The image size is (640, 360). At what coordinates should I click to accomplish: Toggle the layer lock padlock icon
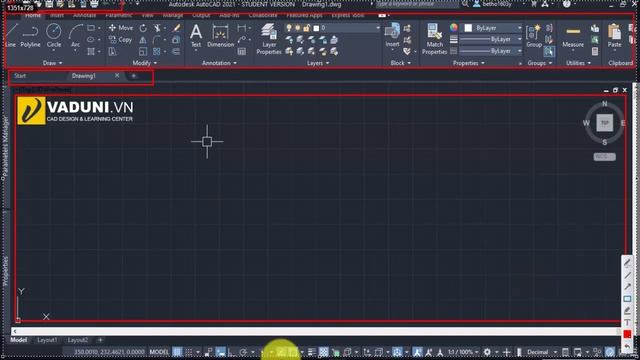pyautogui.click(x=307, y=28)
